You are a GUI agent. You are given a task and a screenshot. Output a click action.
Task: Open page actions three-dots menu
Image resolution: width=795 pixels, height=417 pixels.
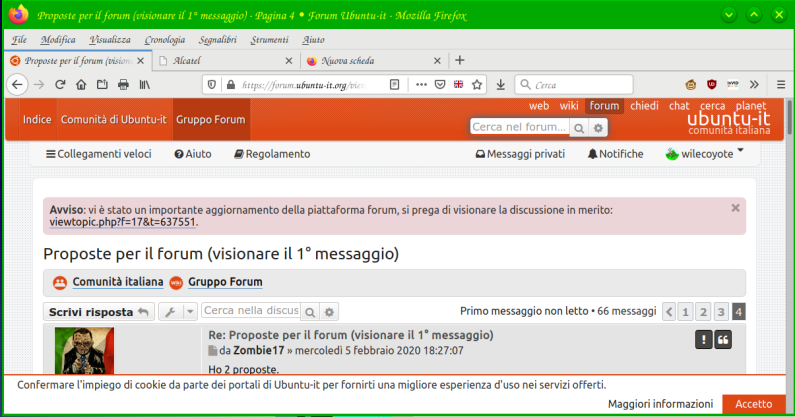[421, 85]
